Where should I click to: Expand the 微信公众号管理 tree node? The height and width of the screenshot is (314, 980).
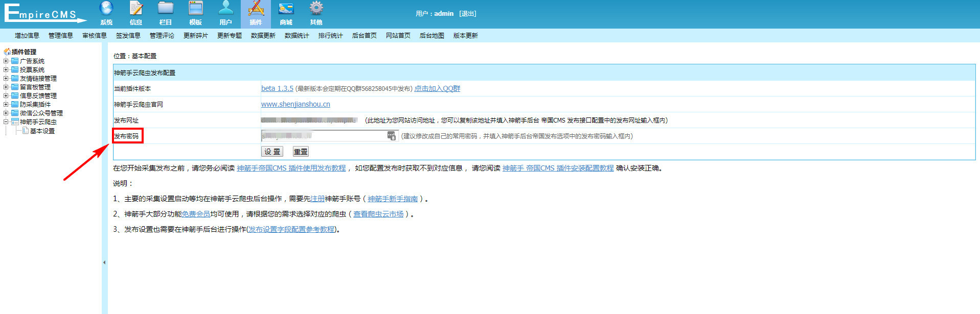point(6,113)
